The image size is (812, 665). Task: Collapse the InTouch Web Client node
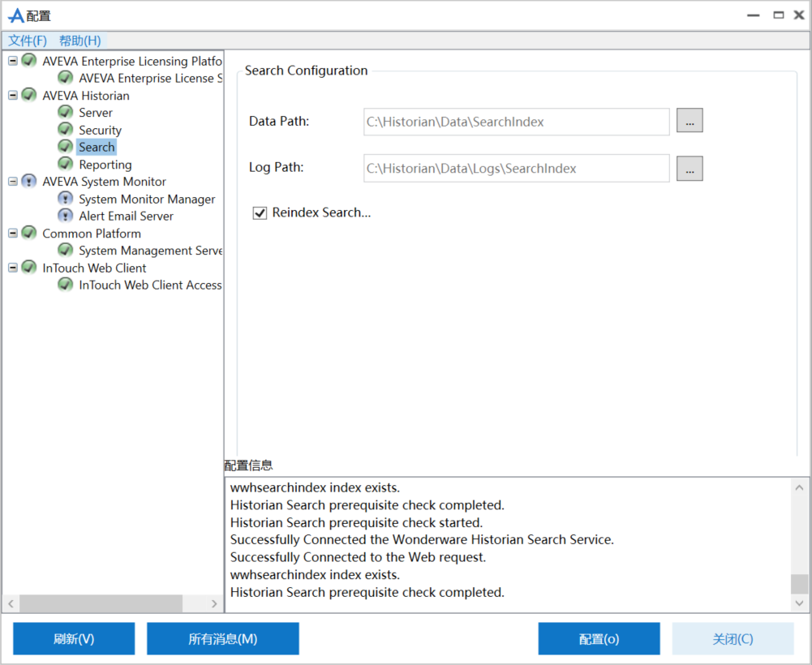13,268
